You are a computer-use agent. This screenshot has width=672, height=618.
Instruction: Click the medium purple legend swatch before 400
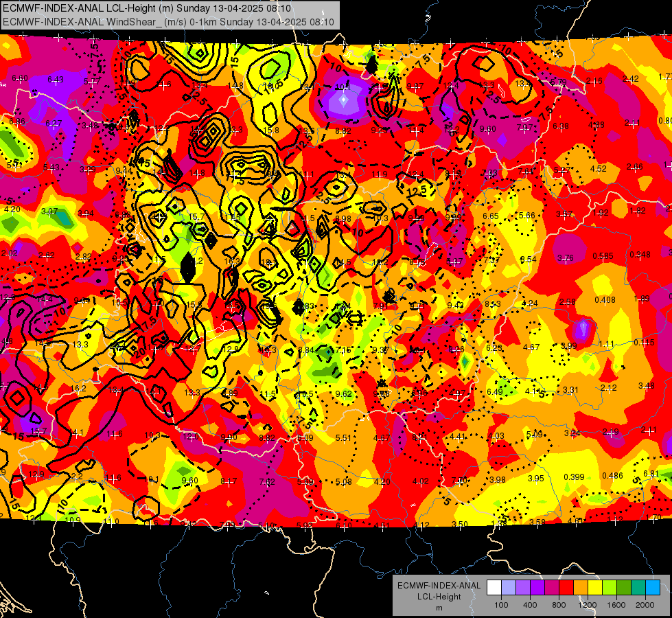(x=523, y=588)
